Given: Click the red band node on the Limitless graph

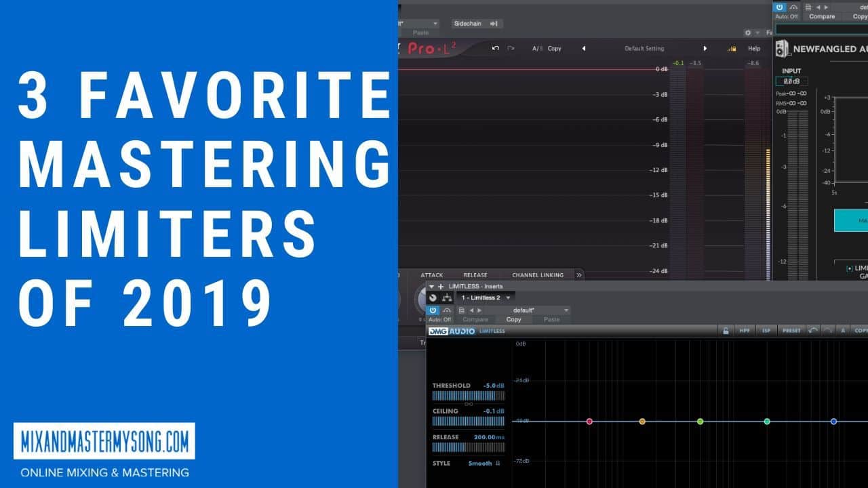Looking at the screenshot, I should [x=589, y=421].
